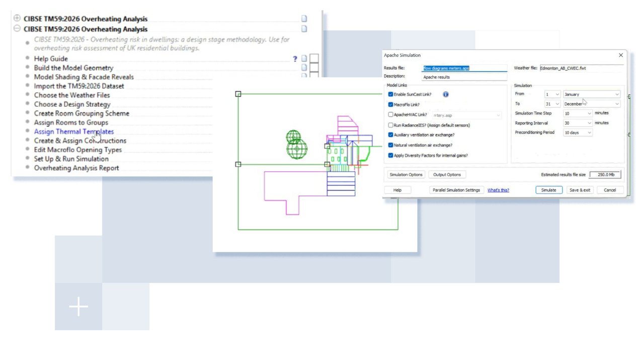Open the From month dropdown showing January
This screenshot has width=644, height=340.
click(x=592, y=94)
